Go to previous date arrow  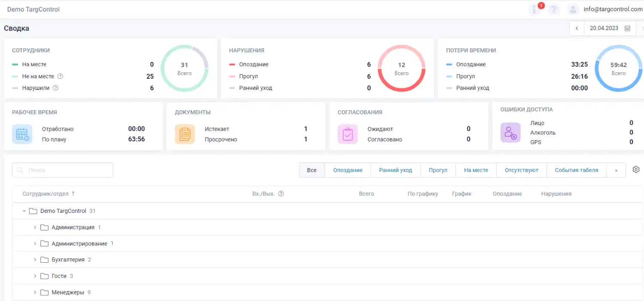pos(577,28)
